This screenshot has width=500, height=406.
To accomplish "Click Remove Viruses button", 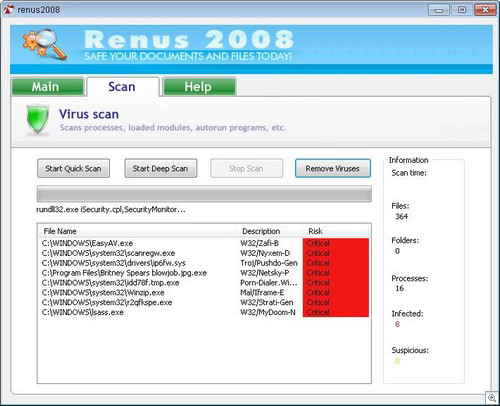I will [x=333, y=168].
